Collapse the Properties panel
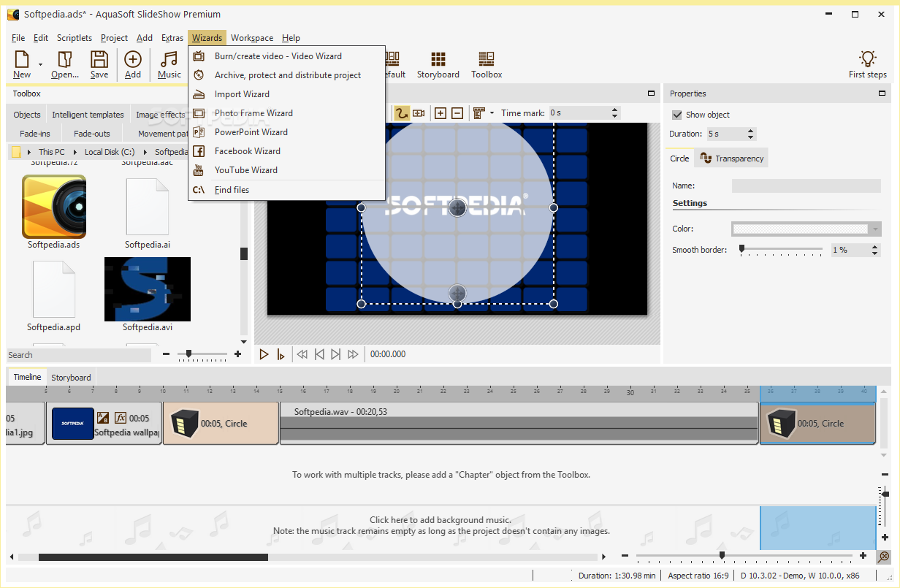This screenshot has height=588, width=900. pos(882,93)
